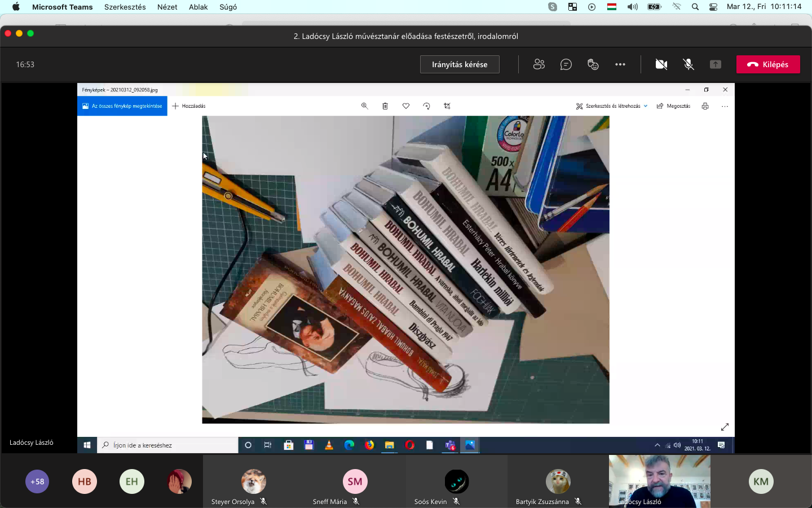Click the +58 more participants avatar
Screen dimensions: 812x508
pos(37,481)
